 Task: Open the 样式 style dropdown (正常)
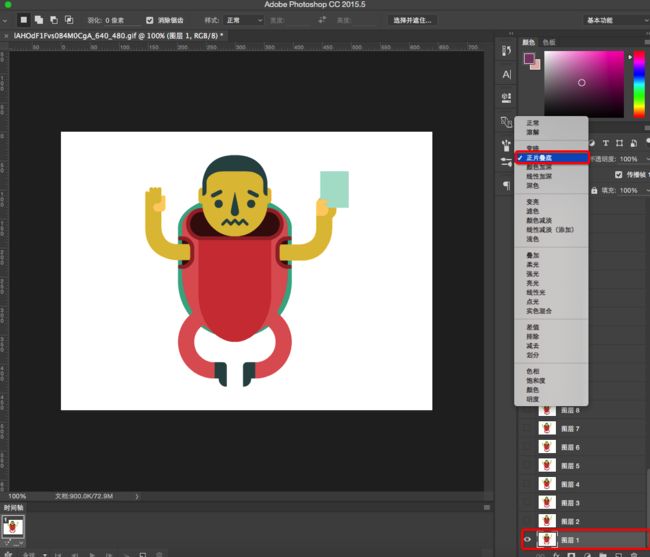[x=244, y=20]
